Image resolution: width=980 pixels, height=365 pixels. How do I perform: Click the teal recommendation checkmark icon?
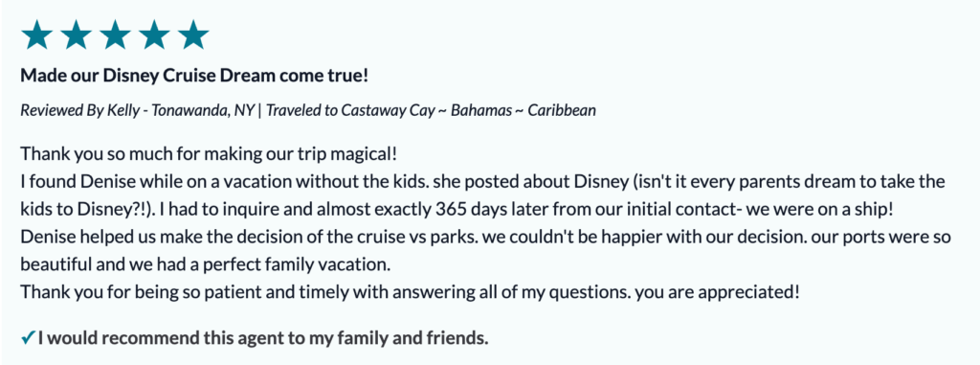click(x=28, y=339)
